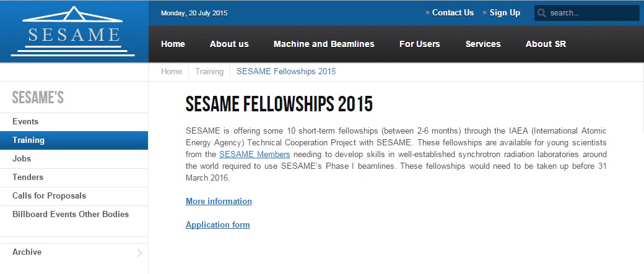Open Tenders in the sidebar
Image resolution: width=644 pixels, height=274 pixels.
74,178
